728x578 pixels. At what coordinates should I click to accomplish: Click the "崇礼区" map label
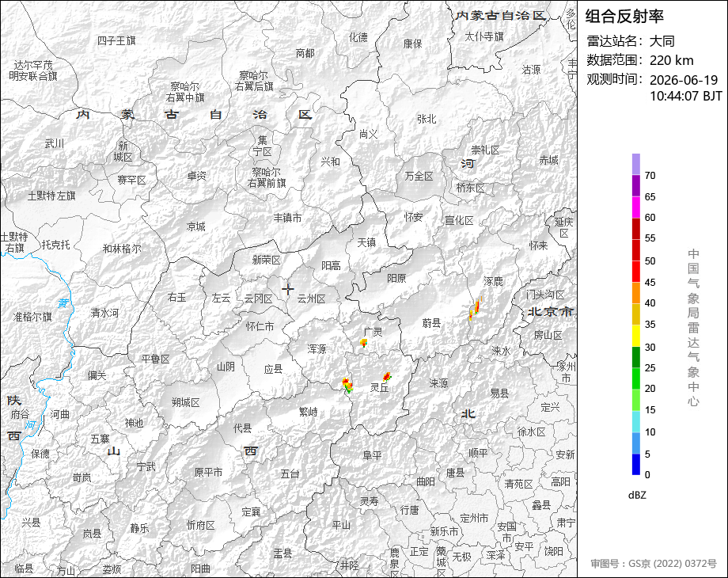tap(485, 150)
